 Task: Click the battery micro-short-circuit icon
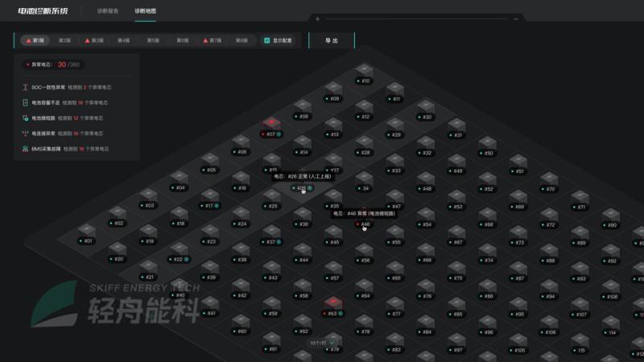click(x=26, y=118)
